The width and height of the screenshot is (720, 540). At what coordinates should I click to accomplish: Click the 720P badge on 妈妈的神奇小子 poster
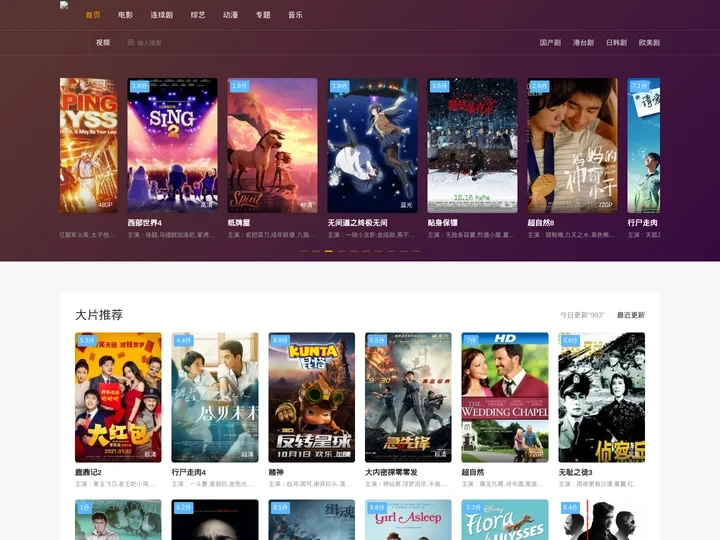coord(605,205)
